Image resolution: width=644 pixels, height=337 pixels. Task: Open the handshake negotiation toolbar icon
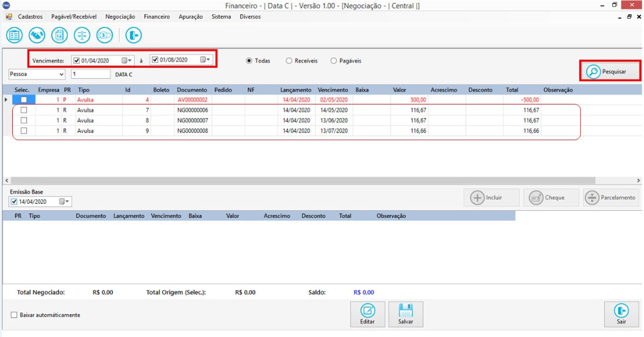37,36
